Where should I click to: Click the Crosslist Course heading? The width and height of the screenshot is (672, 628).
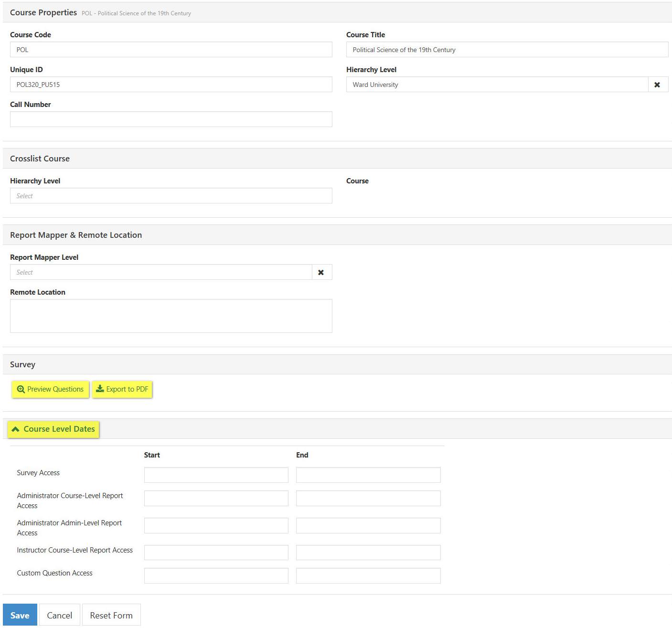tap(40, 159)
